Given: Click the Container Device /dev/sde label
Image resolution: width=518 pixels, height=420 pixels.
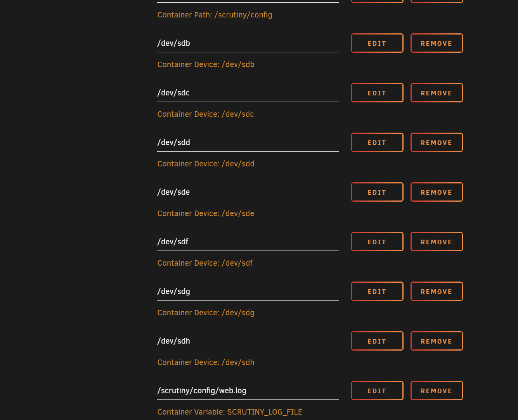Looking at the screenshot, I should (x=206, y=213).
